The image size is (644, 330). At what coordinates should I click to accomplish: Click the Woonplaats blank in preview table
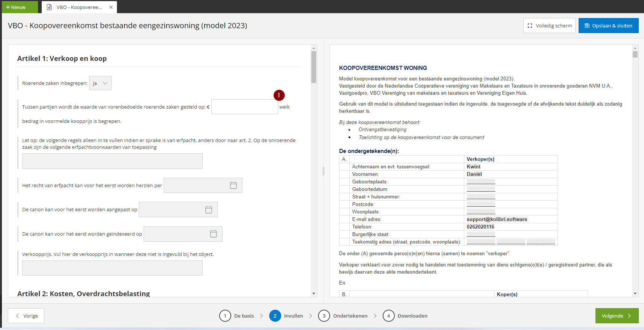[481, 212]
